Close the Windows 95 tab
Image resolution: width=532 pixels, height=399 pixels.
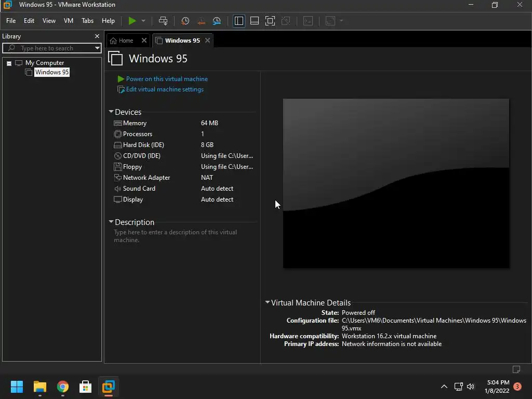[x=207, y=41]
